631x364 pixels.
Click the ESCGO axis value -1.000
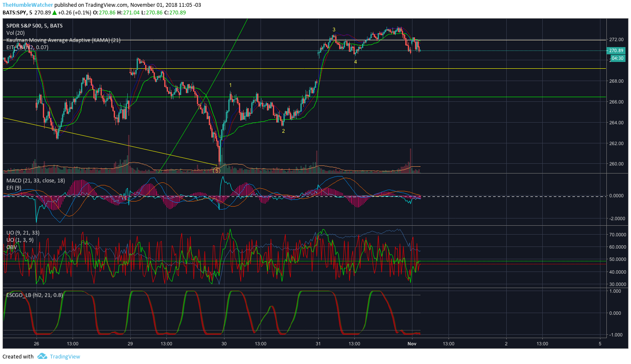615,335
